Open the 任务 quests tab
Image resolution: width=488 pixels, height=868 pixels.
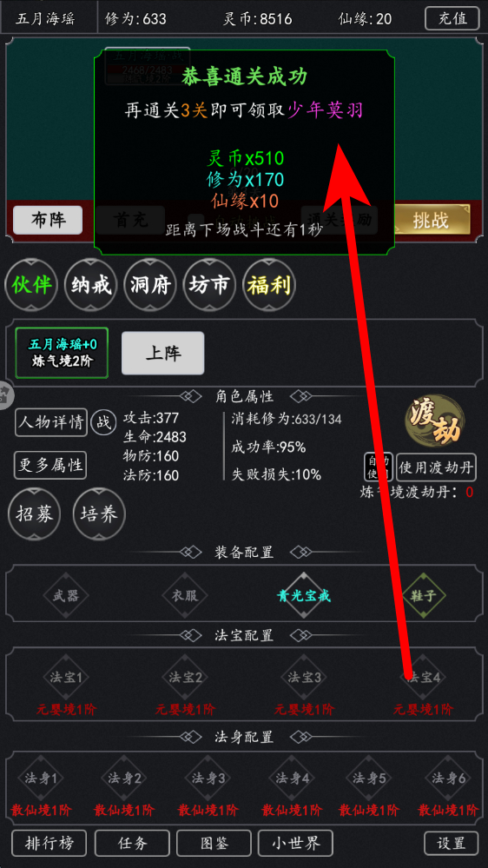coord(133,843)
